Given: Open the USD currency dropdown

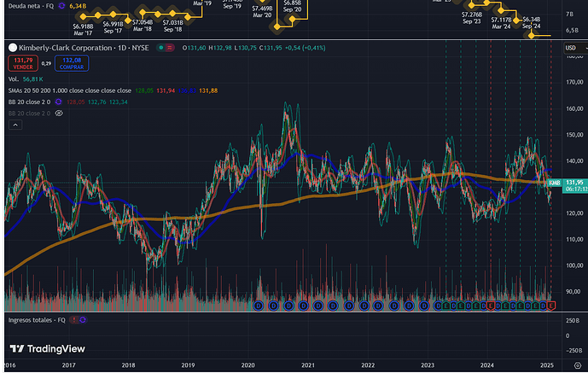Looking at the screenshot, I should tap(575, 48).
